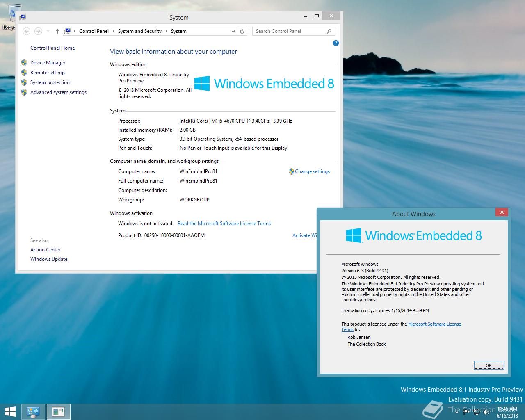Close the System window
Image resolution: width=525 pixels, height=420 pixels.
(331, 16)
